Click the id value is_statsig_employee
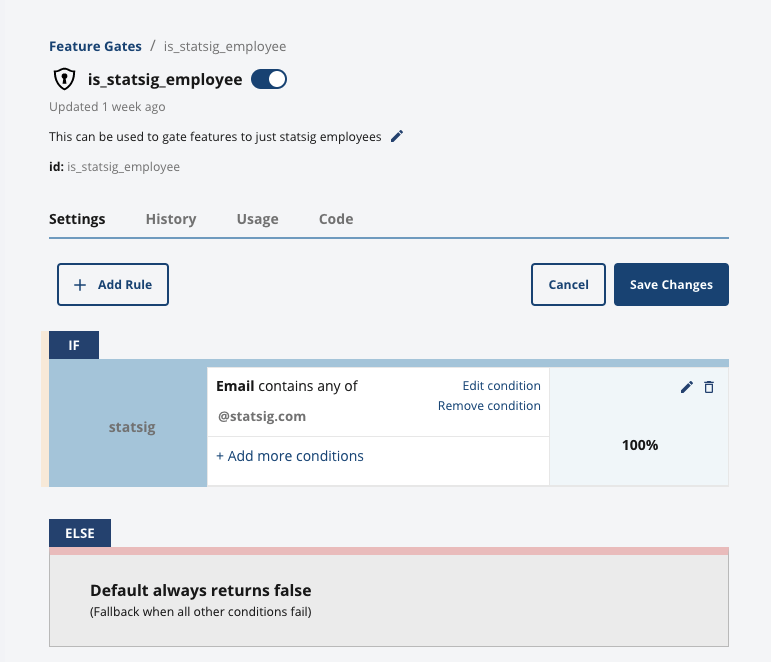 tap(123, 167)
